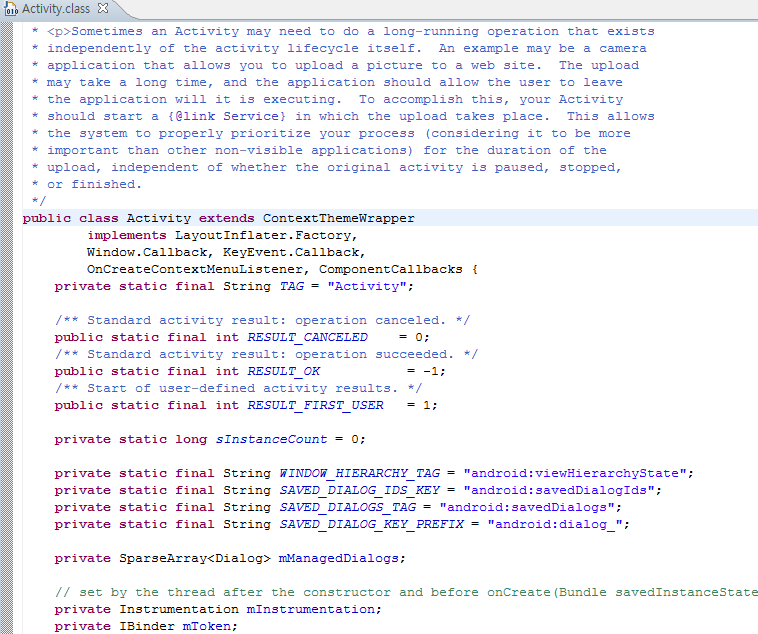Click the "set by the thread after the constructor" comment
The height and width of the screenshot is (634, 758).
click(x=406, y=592)
